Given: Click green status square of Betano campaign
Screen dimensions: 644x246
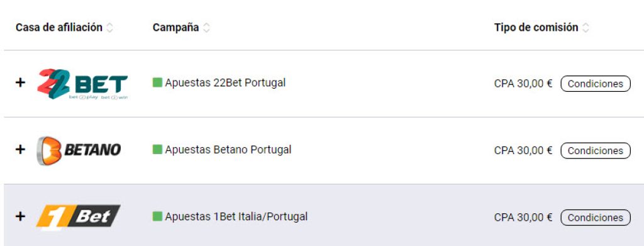Looking at the screenshot, I should (x=157, y=150).
